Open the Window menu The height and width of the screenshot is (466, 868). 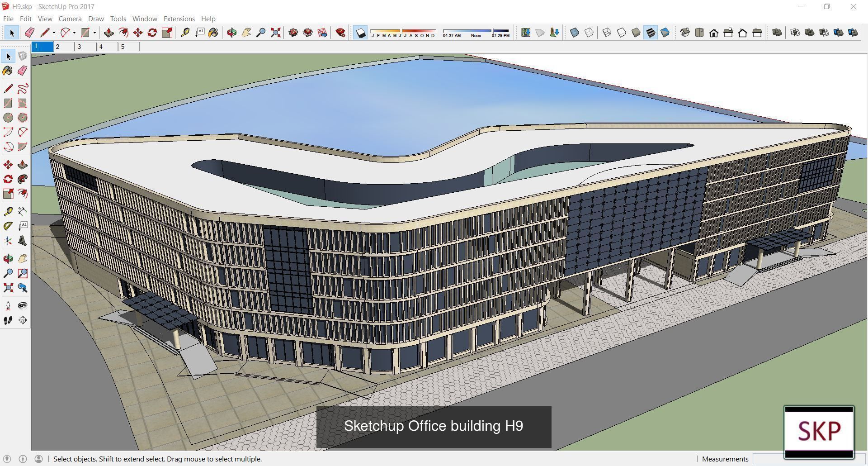(145, 19)
